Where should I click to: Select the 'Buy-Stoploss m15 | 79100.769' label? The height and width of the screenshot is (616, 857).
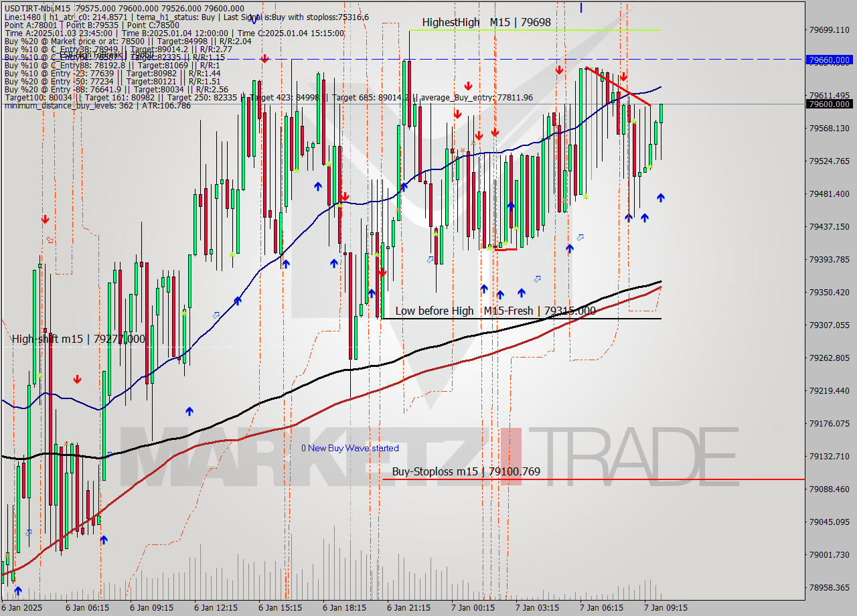tap(466, 471)
